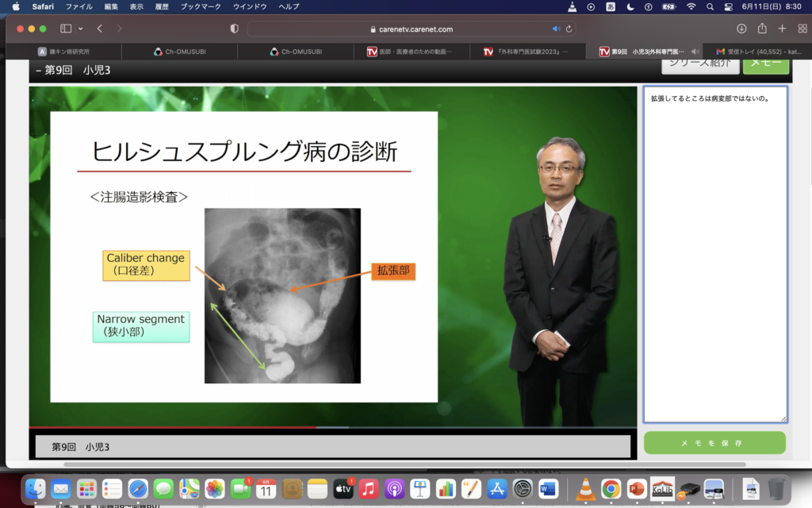This screenshot has width=812, height=508.
Task: Open the address bar URL field
Action: coord(411,29)
